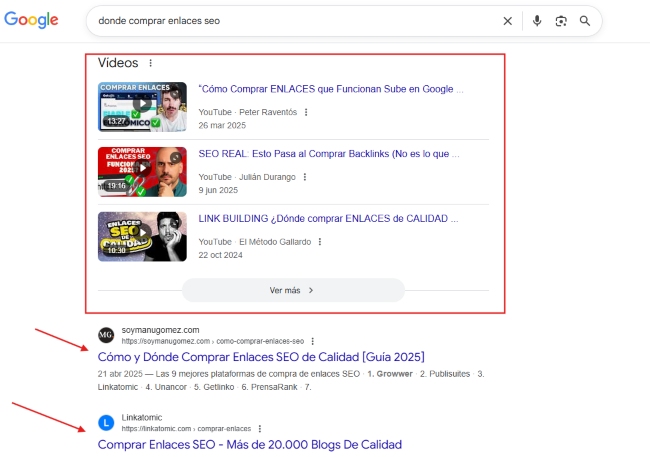Viewport: 650px width, 457px height.
Task: Click the Linkatomic site name
Action: tap(142, 418)
